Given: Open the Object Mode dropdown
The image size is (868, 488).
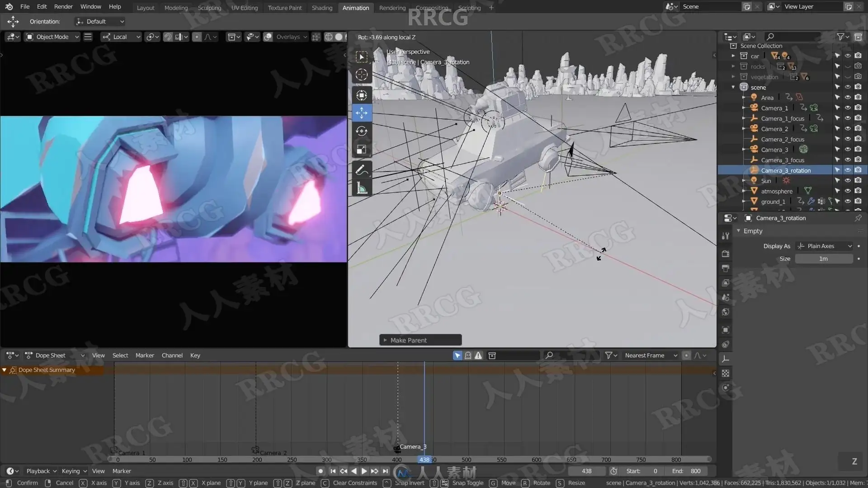Looking at the screenshot, I should coord(52,37).
